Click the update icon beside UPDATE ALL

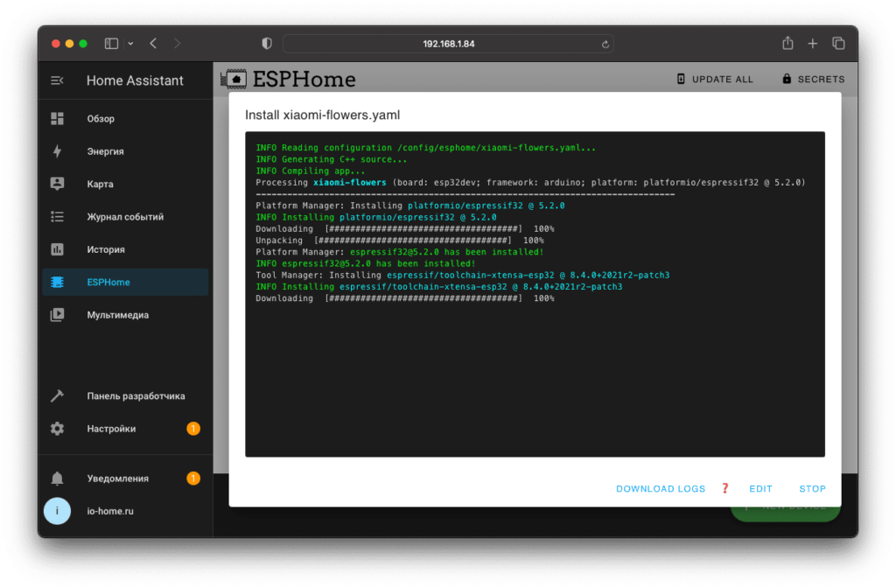click(x=681, y=79)
